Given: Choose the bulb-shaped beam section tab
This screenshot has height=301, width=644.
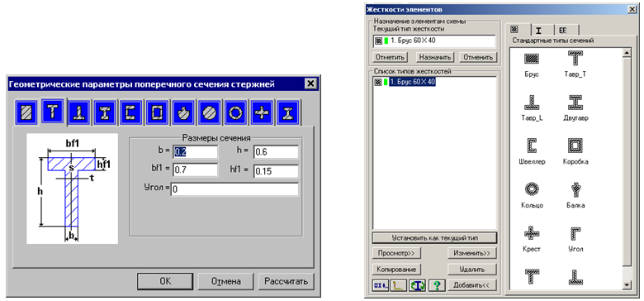Looking at the screenshot, I should pos(184,112).
